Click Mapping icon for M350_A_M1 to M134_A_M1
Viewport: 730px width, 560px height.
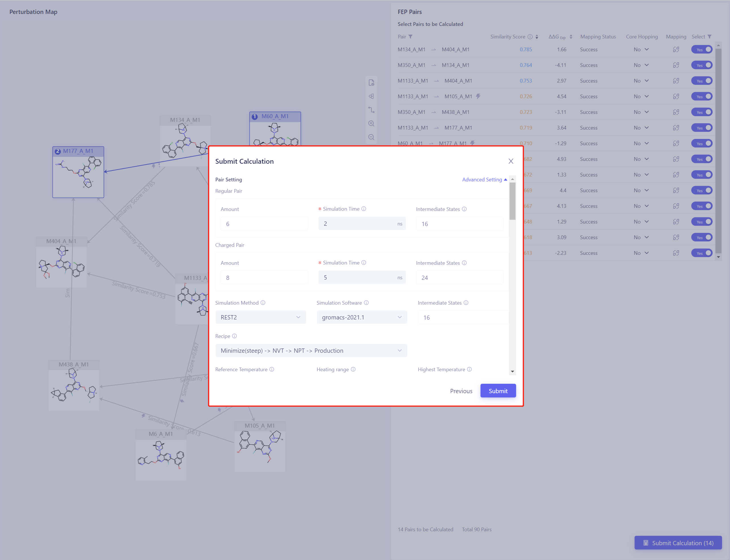coord(676,65)
